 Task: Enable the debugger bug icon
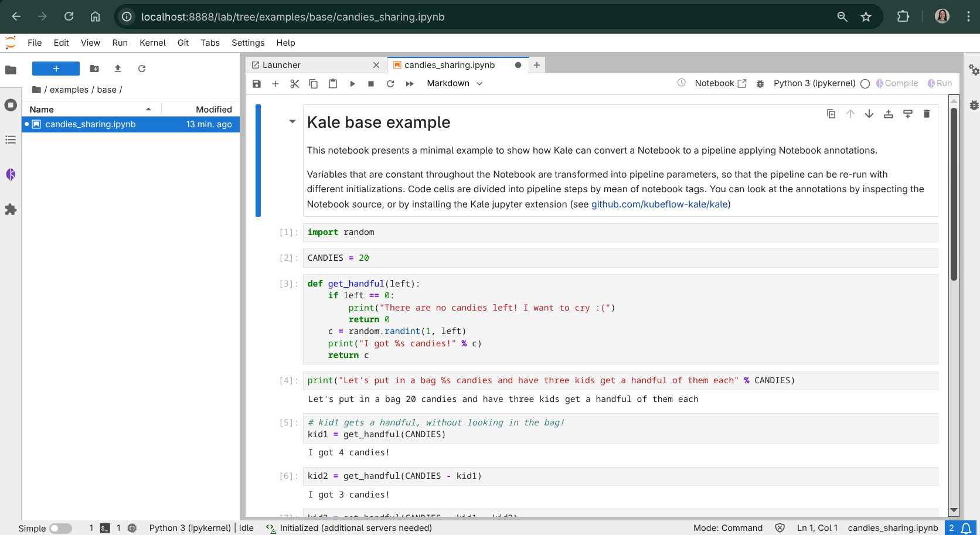(760, 84)
